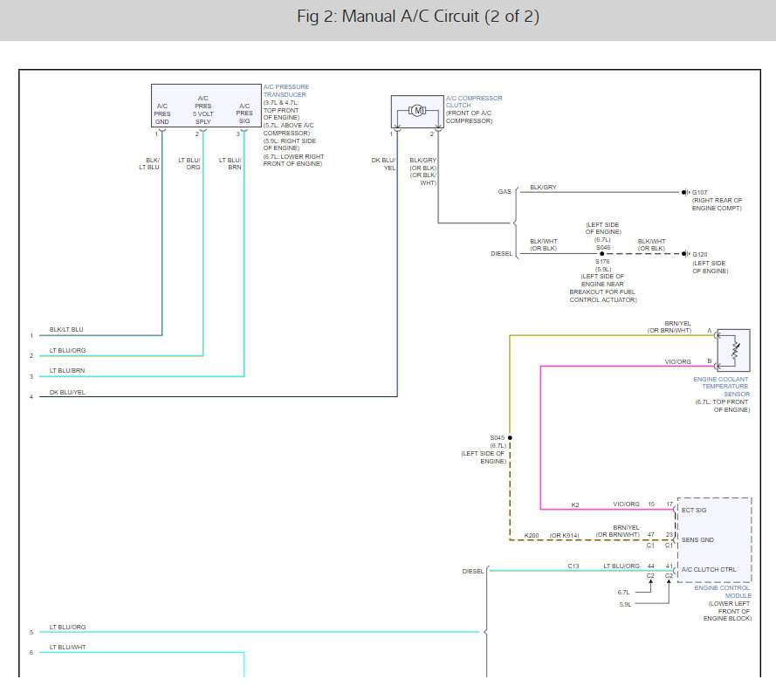
Task: Click the 'G120' ground label text
Action: click(x=700, y=254)
